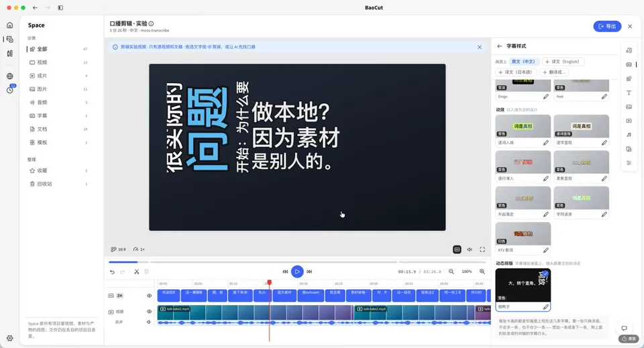Image resolution: width=644 pixels, height=348 pixels.
Task: Change the 16:9 aspect ratio
Action: 118,249
